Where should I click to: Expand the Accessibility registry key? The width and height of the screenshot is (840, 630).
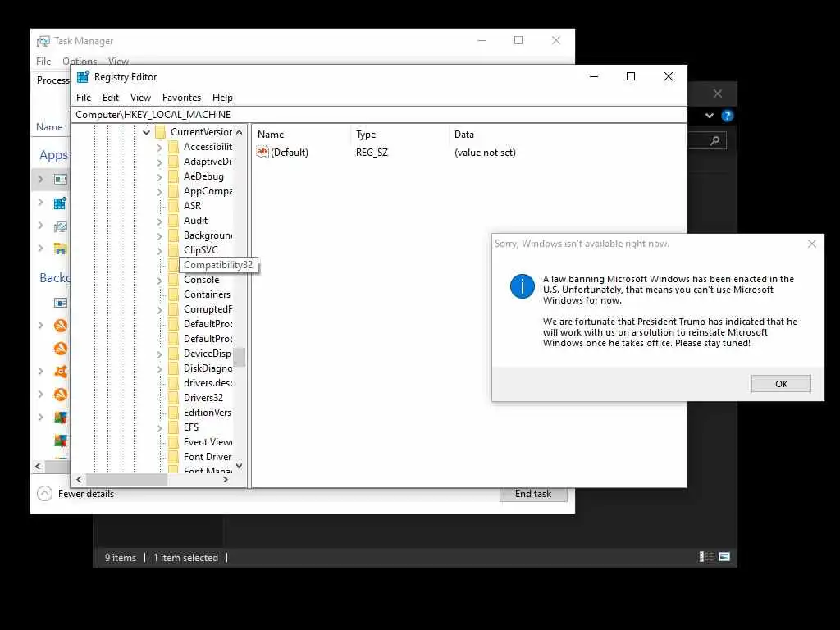tap(160, 148)
